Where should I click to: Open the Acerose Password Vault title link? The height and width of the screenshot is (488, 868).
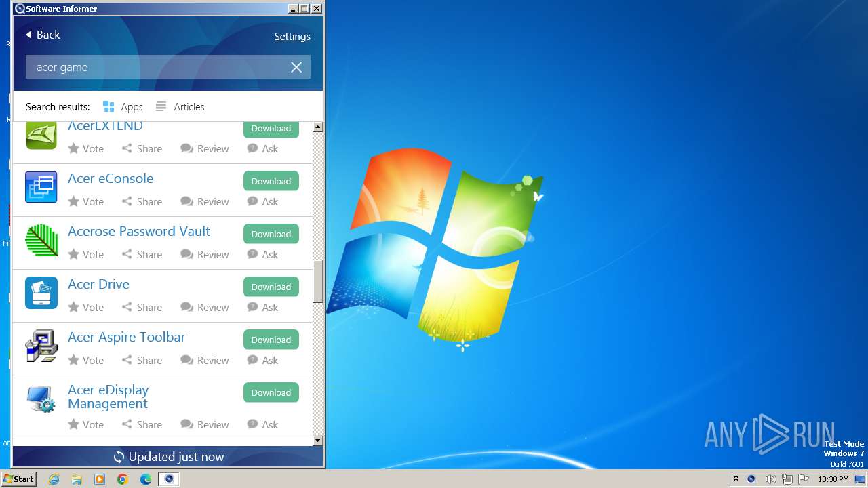[139, 231]
